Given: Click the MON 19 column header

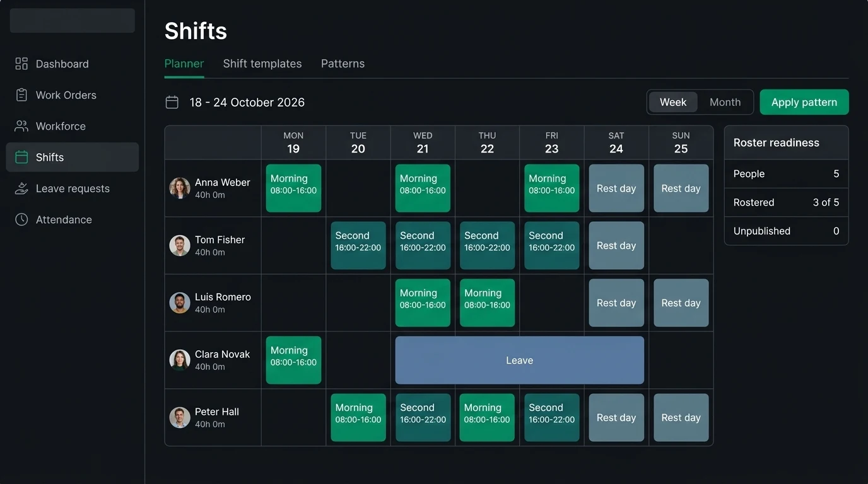Looking at the screenshot, I should (293, 142).
